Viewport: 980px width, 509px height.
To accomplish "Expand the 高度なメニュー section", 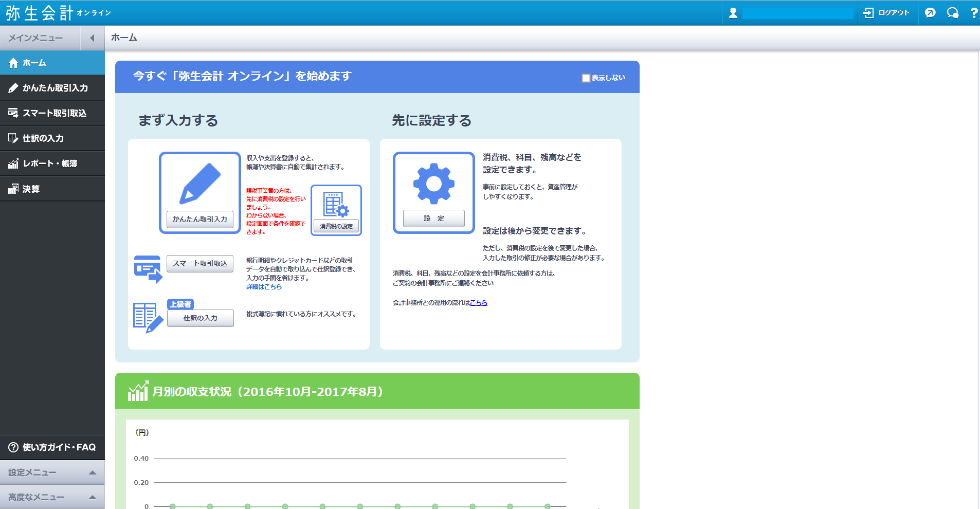I will tap(52, 497).
